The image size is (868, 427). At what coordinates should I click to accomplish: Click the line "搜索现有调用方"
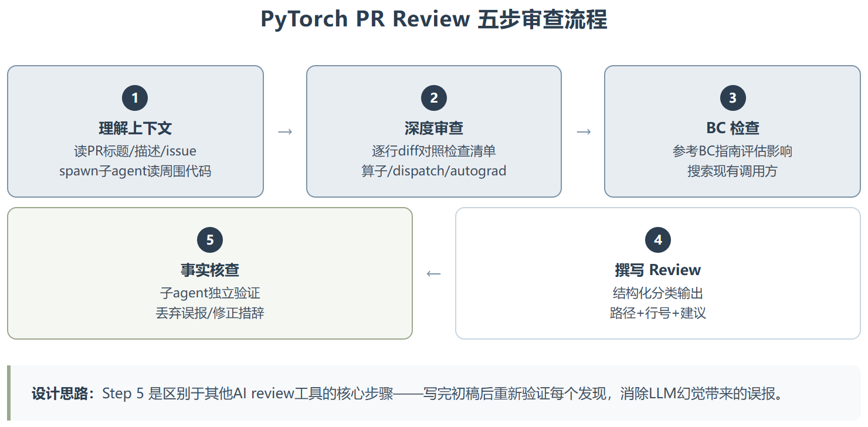point(732,171)
